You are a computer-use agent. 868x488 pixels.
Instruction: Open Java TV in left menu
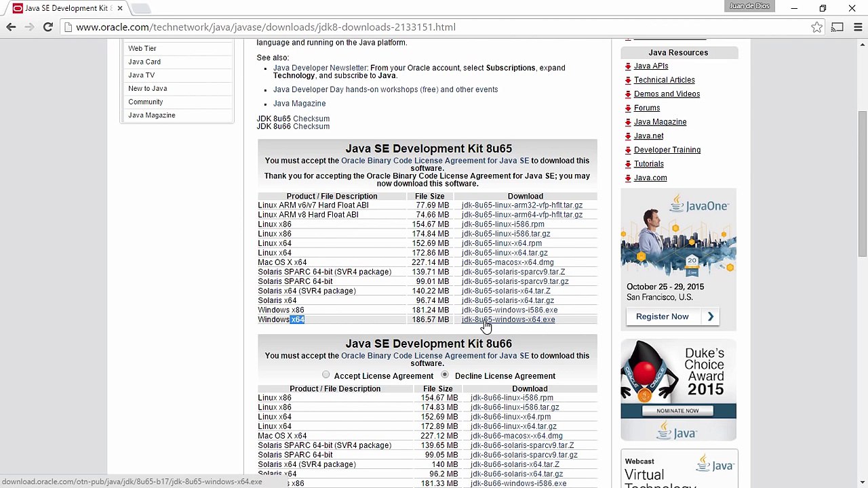pyautogui.click(x=142, y=75)
